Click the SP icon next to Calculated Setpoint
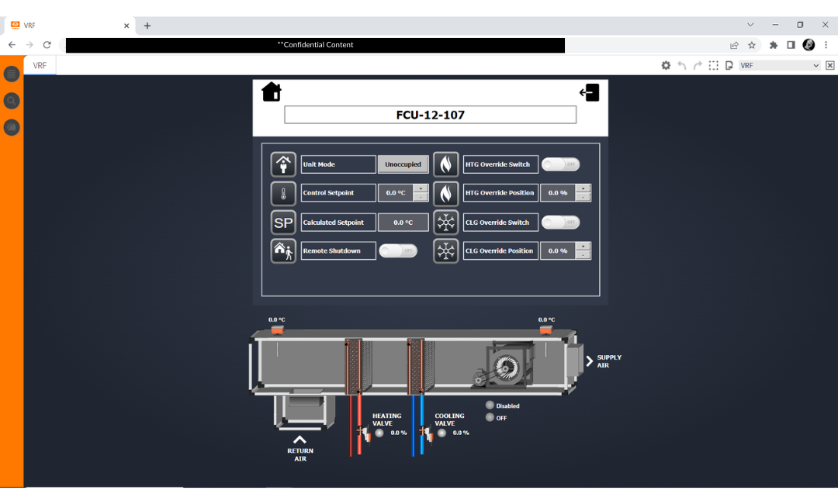Screen dimensions: 838x504 [x=283, y=222]
